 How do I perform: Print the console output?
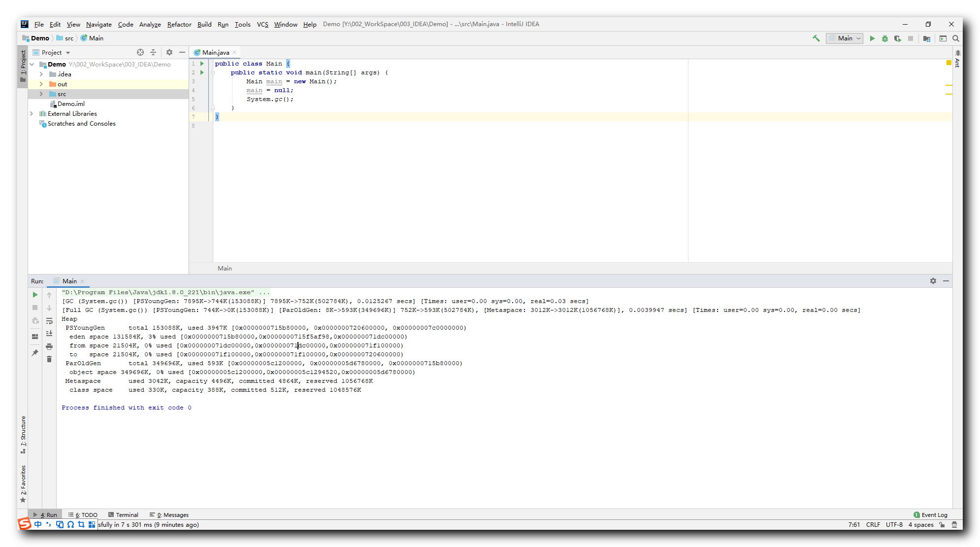(49, 346)
